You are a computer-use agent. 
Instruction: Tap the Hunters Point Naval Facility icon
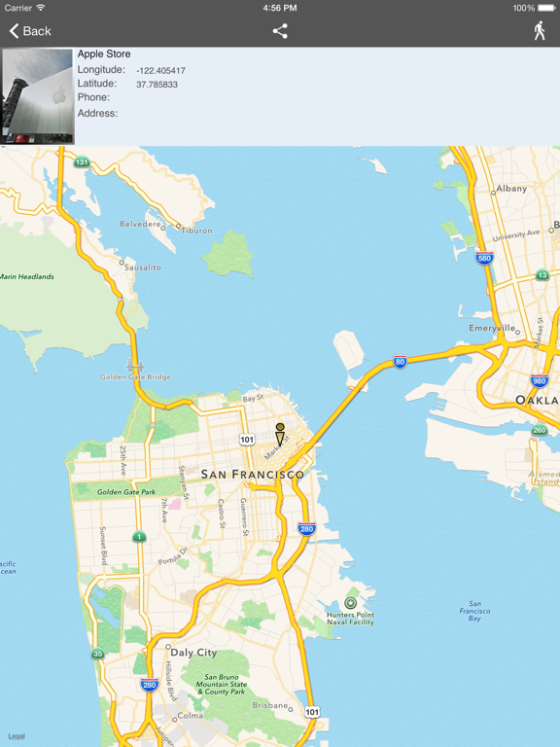coord(350,604)
